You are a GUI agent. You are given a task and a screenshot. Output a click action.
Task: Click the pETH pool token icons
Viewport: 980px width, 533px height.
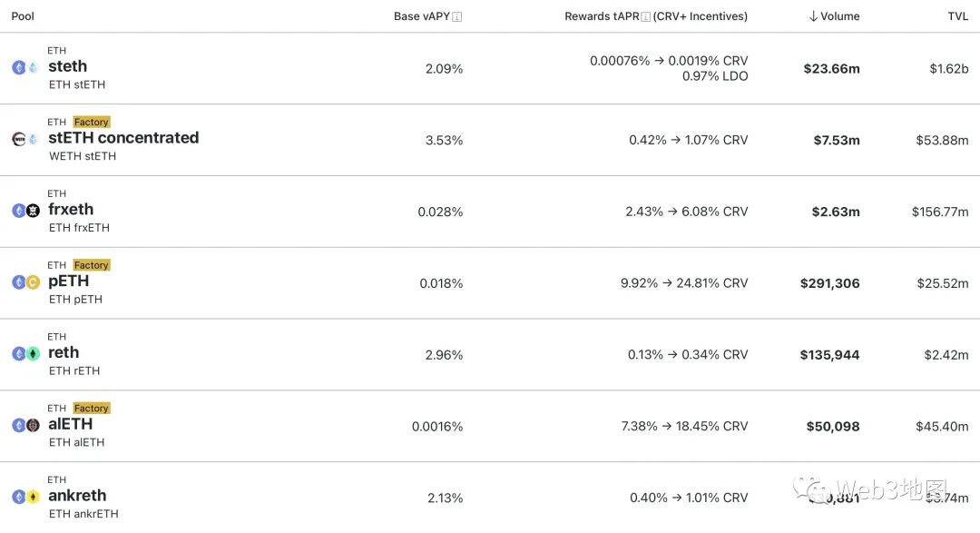pyautogui.click(x=25, y=282)
